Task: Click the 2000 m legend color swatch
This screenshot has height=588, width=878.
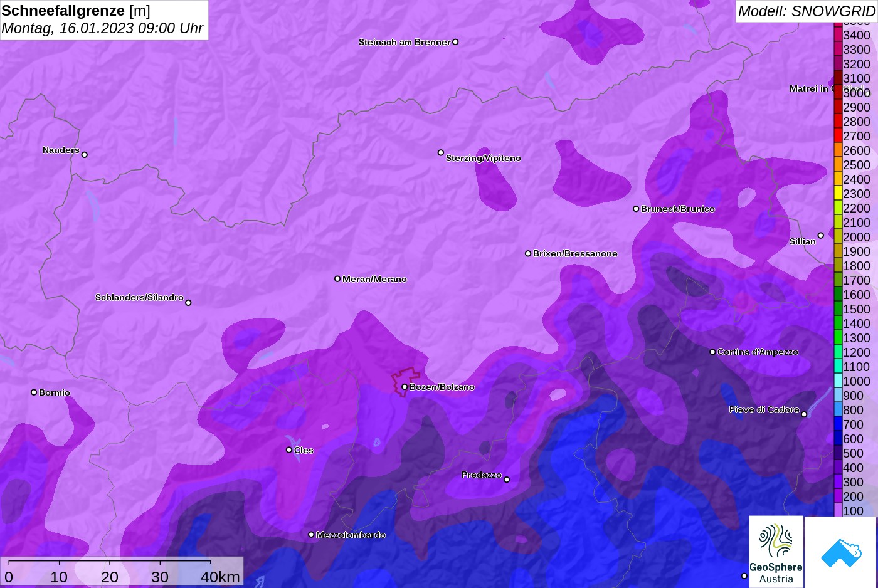Action: pyautogui.click(x=838, y=237)
